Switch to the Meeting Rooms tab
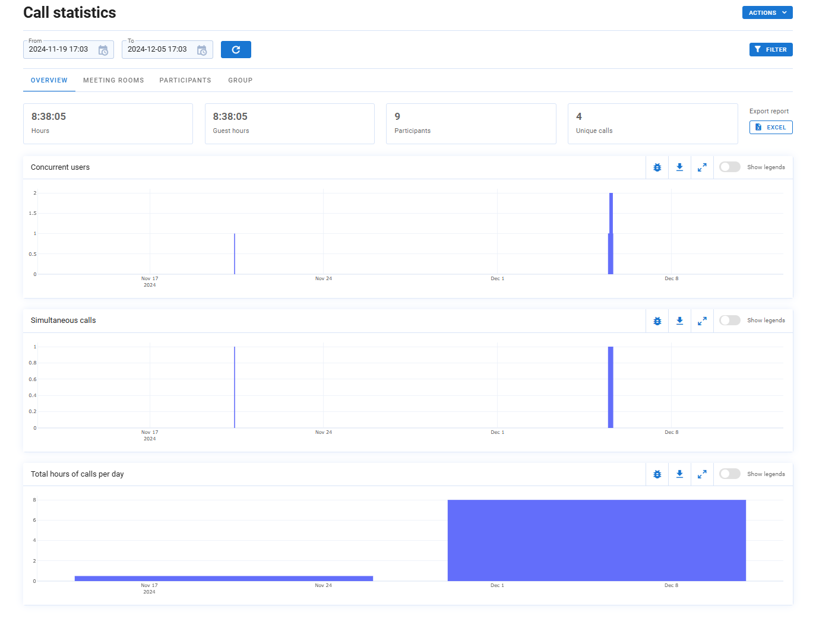Screen dimensions: 816x644 click(x=113, y=80)
